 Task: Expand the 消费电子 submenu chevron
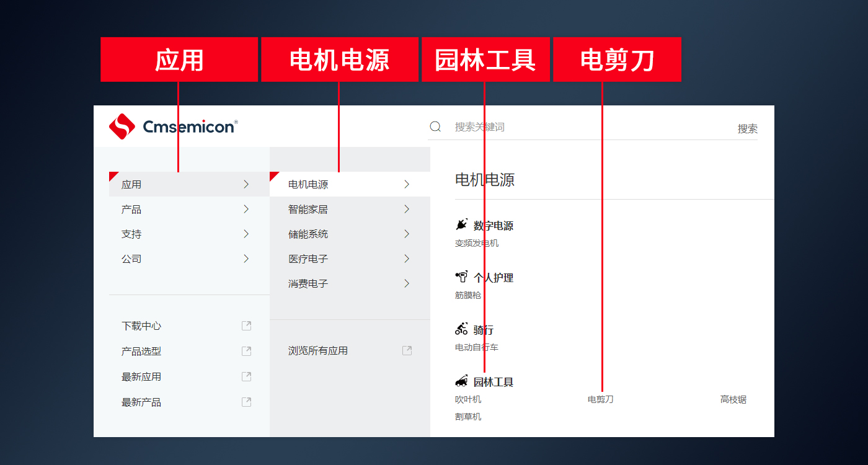click(407, 283)
